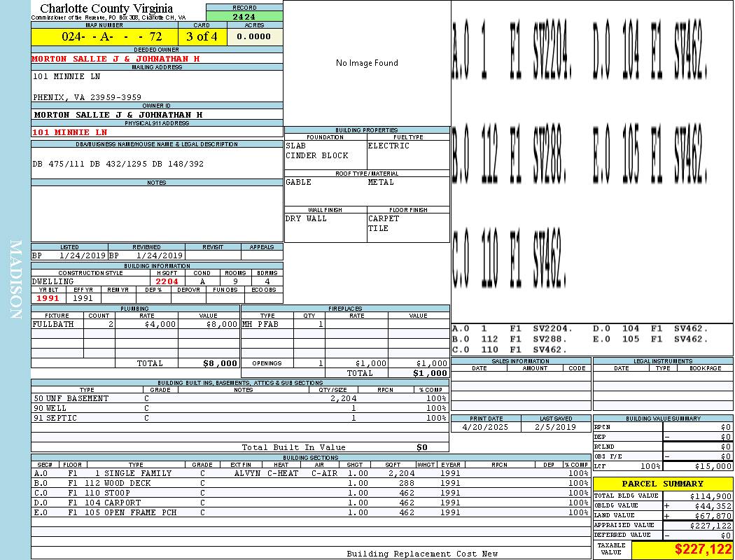Select the 90 WELL built-in row
Screen dimensions: 735x560
point(240,409)
